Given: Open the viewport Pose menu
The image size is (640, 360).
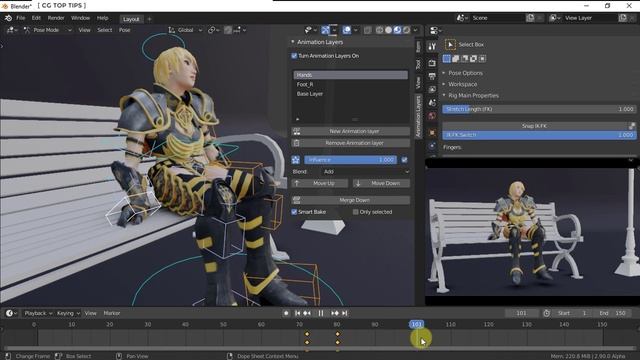Looking at the screenshot, I should (x=124, y=30).
